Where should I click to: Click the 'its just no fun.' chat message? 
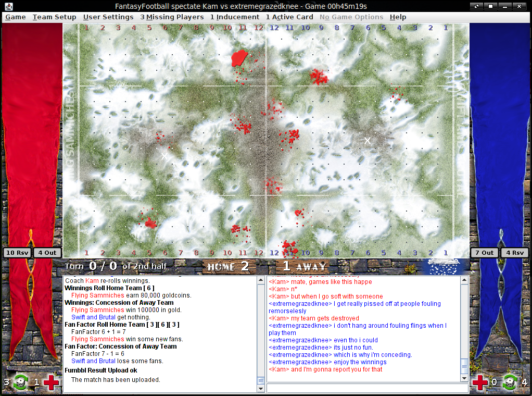click(x=321, y=347)
